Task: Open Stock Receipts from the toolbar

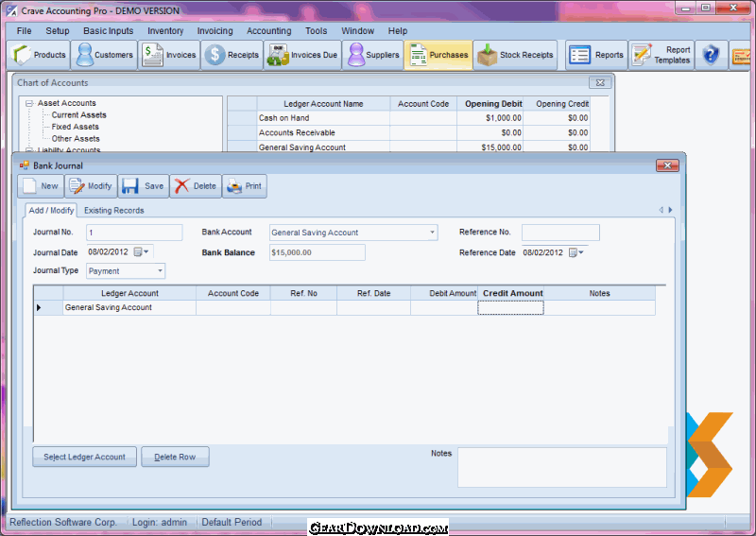Action: click(x=515, y=55)
